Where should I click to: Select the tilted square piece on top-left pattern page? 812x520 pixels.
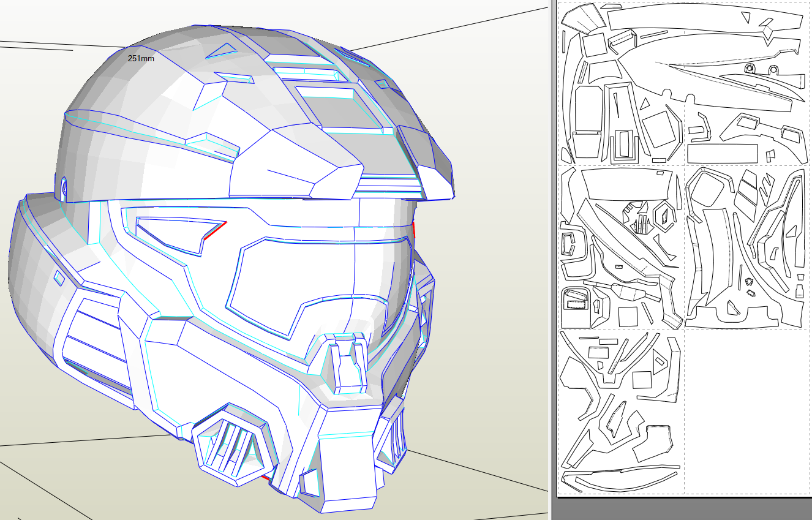click(x=658, y=128)
